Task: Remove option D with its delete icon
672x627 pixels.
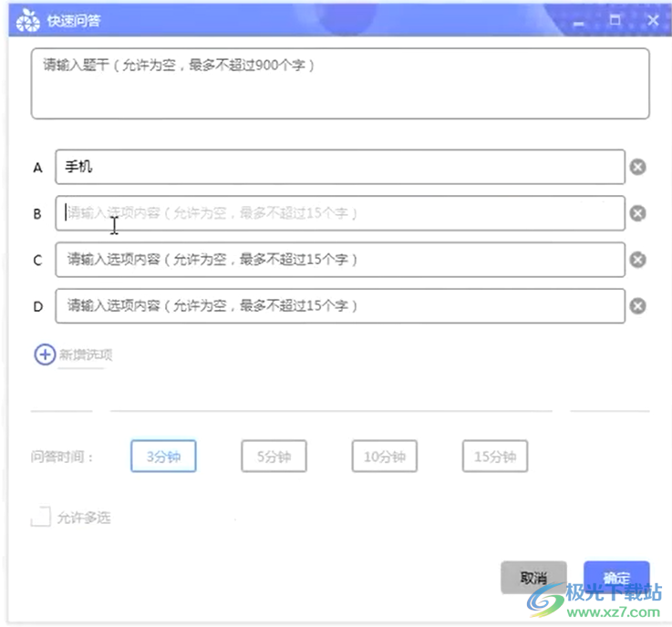Action: point(637,306)
